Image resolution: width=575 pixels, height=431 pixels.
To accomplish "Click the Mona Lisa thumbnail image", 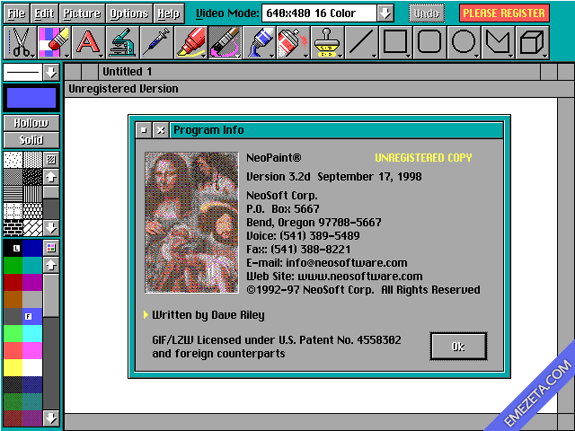I will [191, 223].
